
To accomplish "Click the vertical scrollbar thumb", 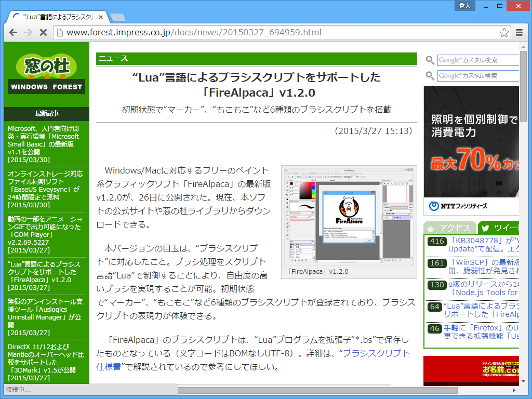I will [523, 86].
